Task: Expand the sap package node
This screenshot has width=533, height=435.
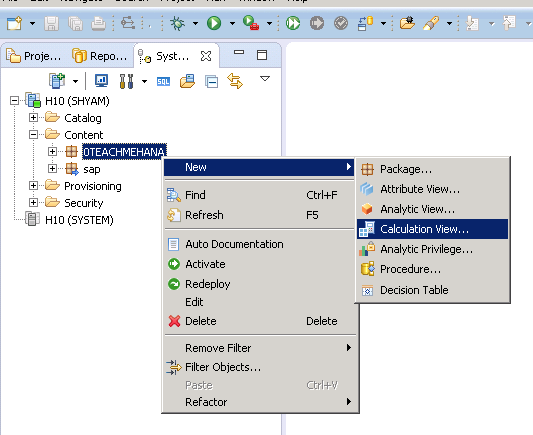Action: tap(52, 168)
